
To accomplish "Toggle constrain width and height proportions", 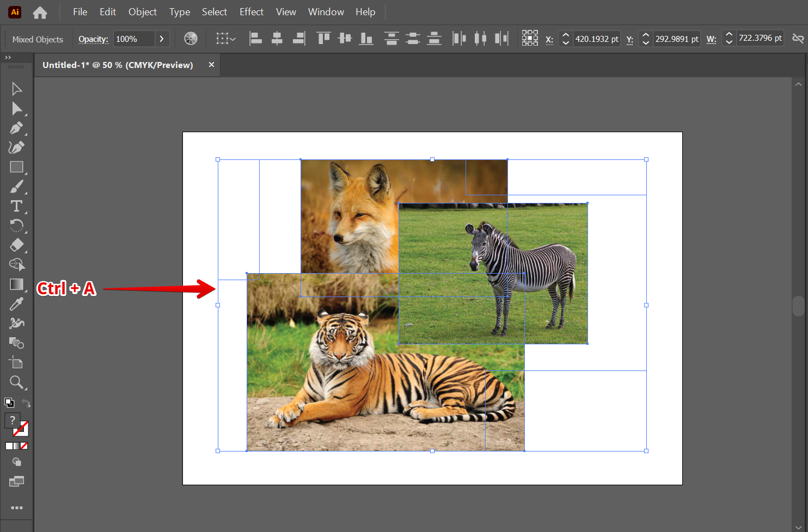I will (798, 39).
